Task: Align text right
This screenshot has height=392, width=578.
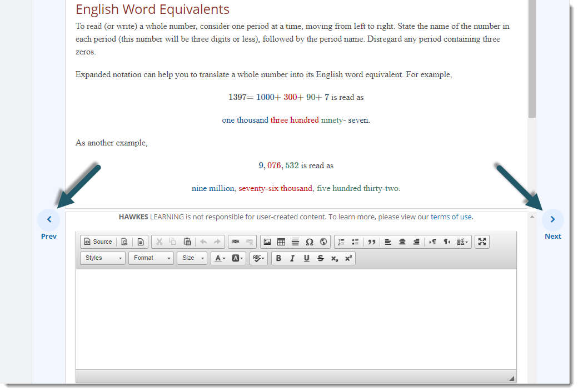Action: pyautogui.click(x=416, y=242)
